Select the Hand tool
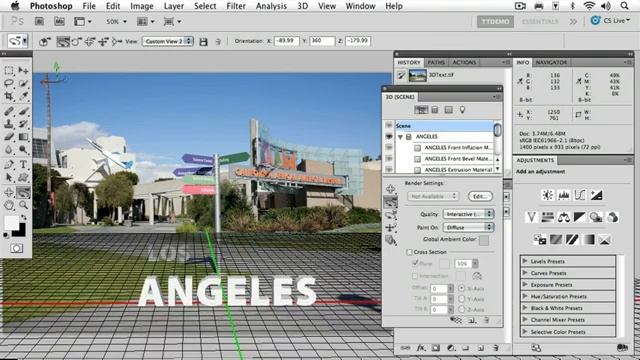 coord(9,205)
